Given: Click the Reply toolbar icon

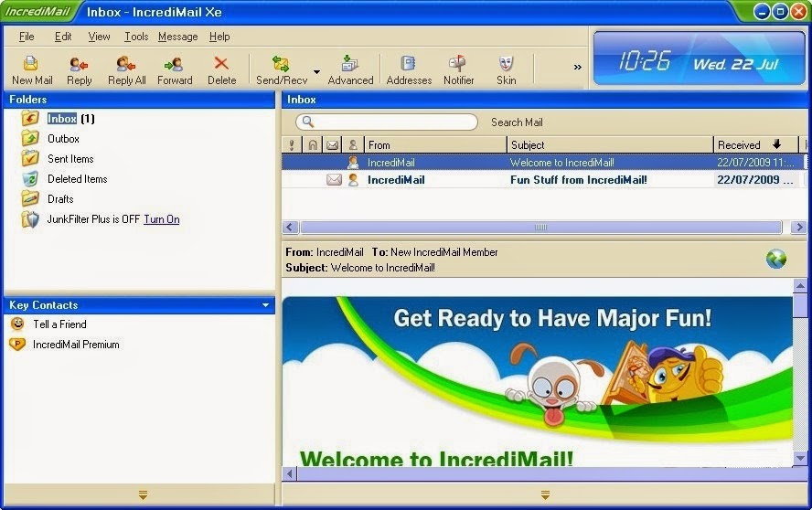Looking at the screenshot, I should 79,64.
